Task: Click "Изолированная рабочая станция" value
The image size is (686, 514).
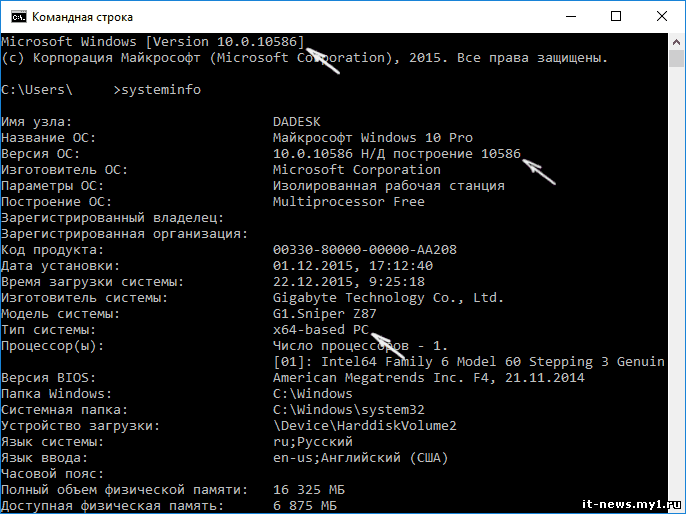Action: pos(388,186)
